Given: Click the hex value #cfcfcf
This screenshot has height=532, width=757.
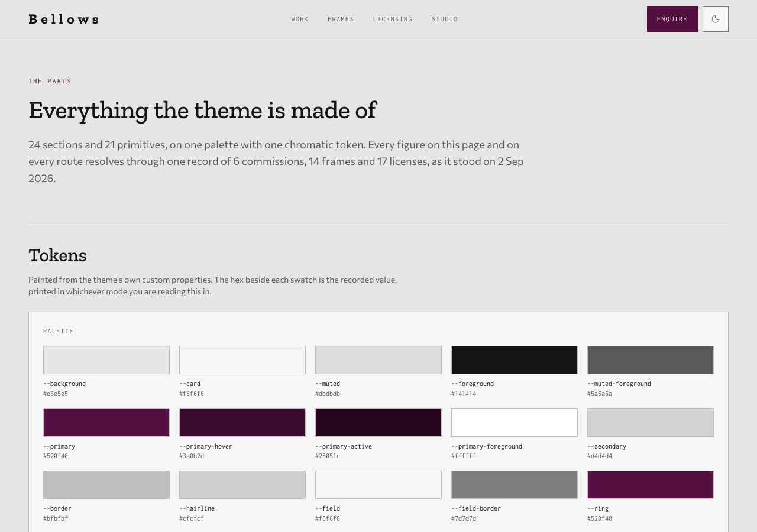Looking at the screenshot, I should pyautogui.click(x=192, y=518).
